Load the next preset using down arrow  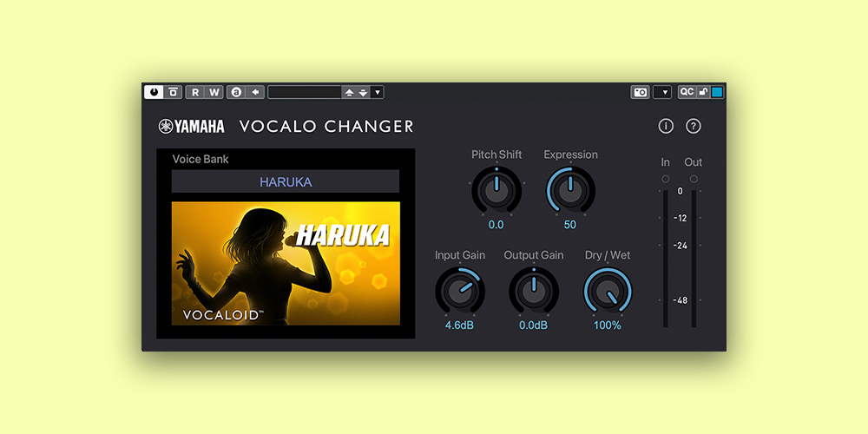coord(363,92)
